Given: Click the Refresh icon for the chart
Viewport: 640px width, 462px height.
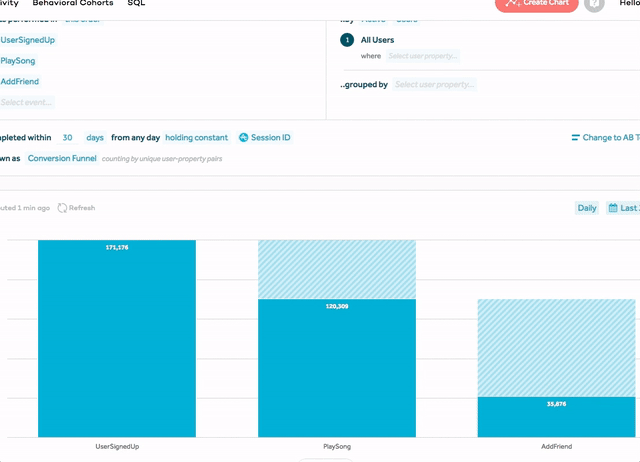Looking at the screenshot, I should [63, 208].
